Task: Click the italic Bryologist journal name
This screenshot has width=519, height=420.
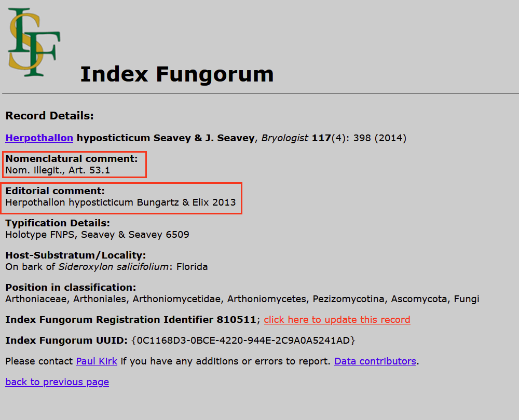Action: [x=285, y=138]
